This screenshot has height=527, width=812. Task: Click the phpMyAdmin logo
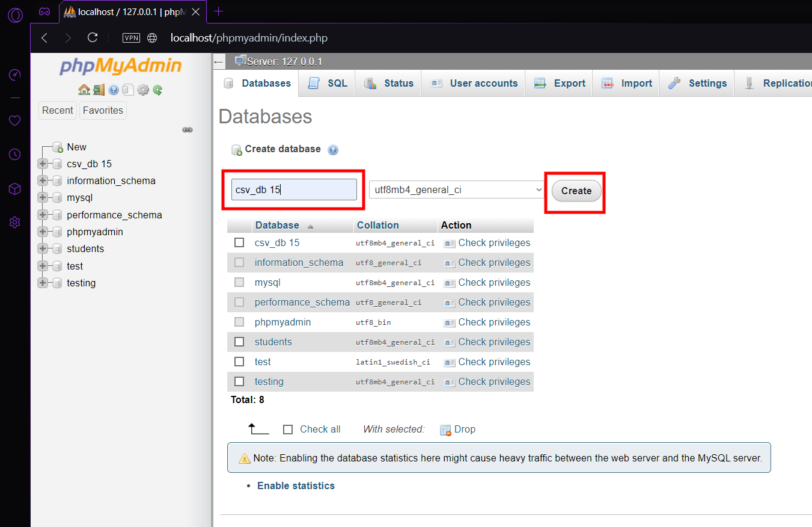point(120,66)
